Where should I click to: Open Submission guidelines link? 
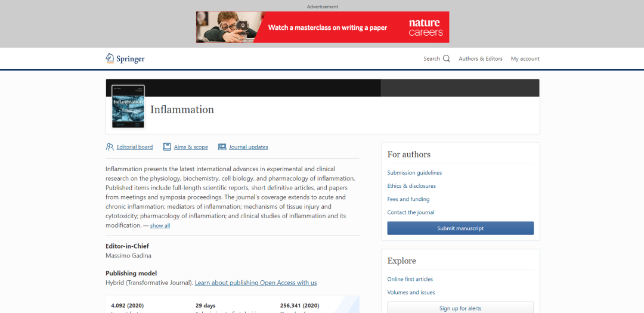pyautogui.click(x=414, y=173)
